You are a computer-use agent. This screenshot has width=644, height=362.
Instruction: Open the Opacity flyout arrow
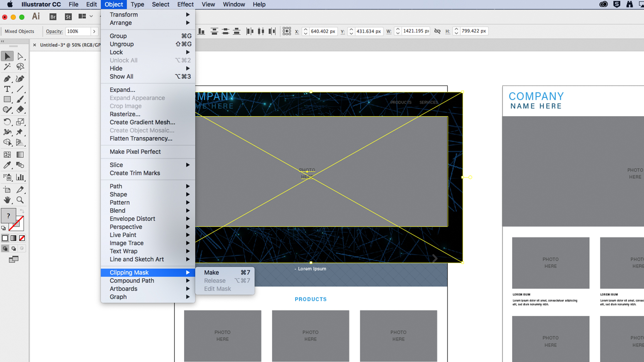click(94, 31)
